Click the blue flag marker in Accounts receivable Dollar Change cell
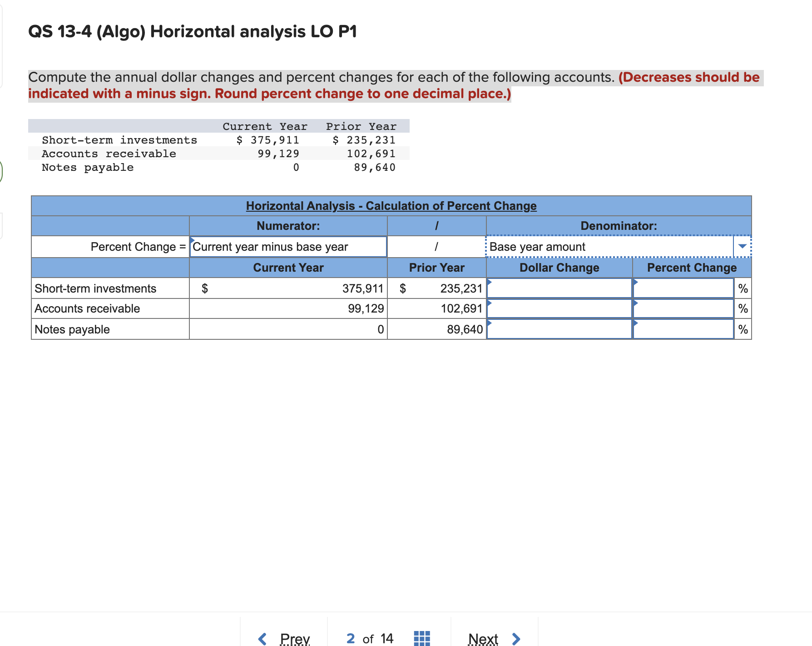Image resolution: width=812 pixels, height=646 pixels. 489,303
